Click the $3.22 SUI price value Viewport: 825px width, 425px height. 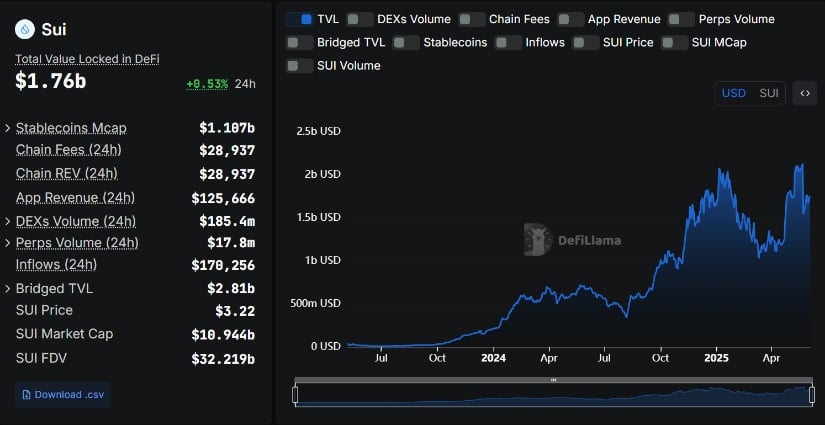[235, 311]
